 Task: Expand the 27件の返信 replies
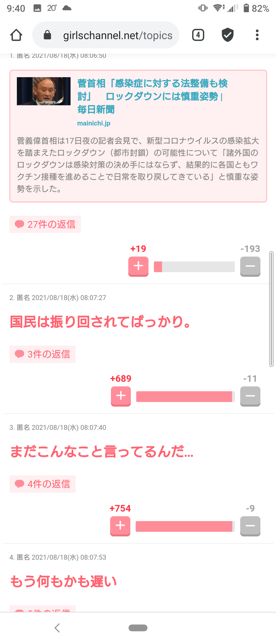pos(45,224)
